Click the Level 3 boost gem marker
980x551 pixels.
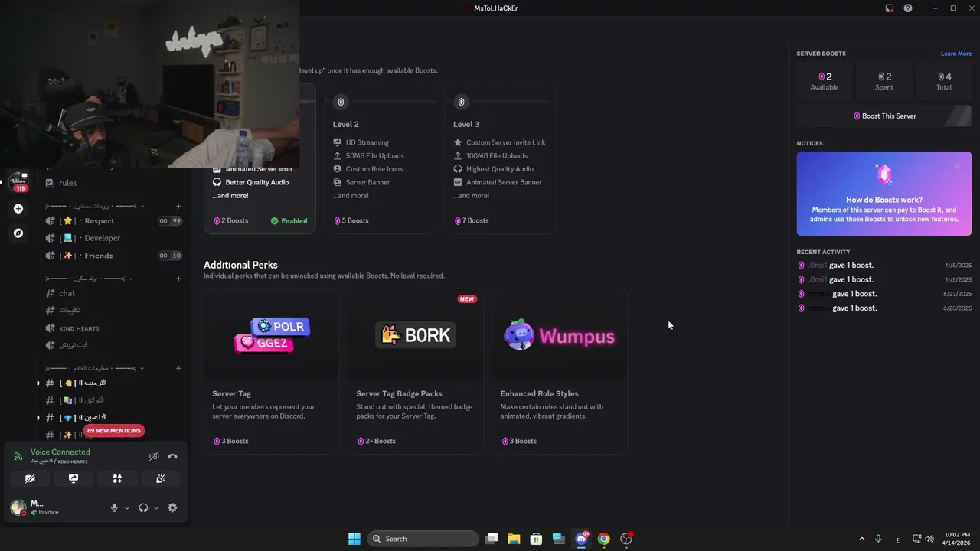[461, 102]
